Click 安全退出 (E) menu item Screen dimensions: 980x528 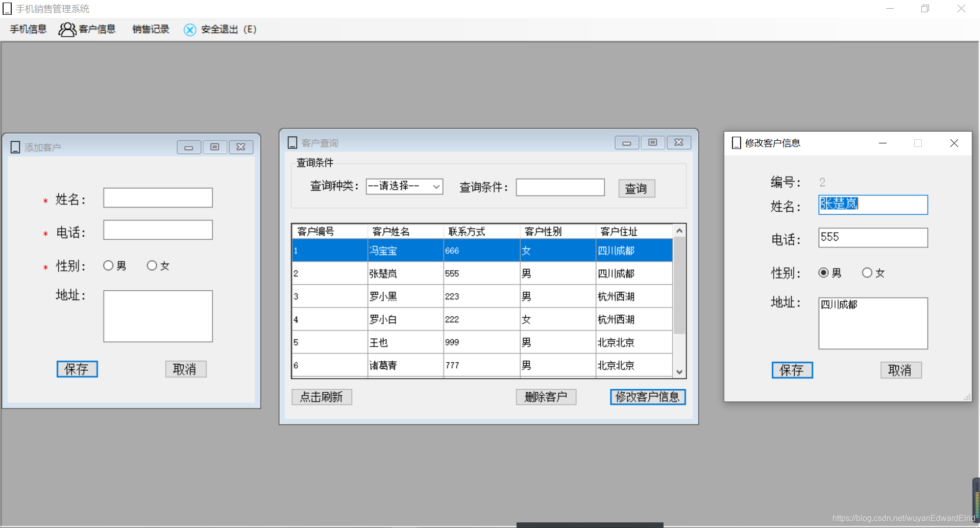click(229, 29)
